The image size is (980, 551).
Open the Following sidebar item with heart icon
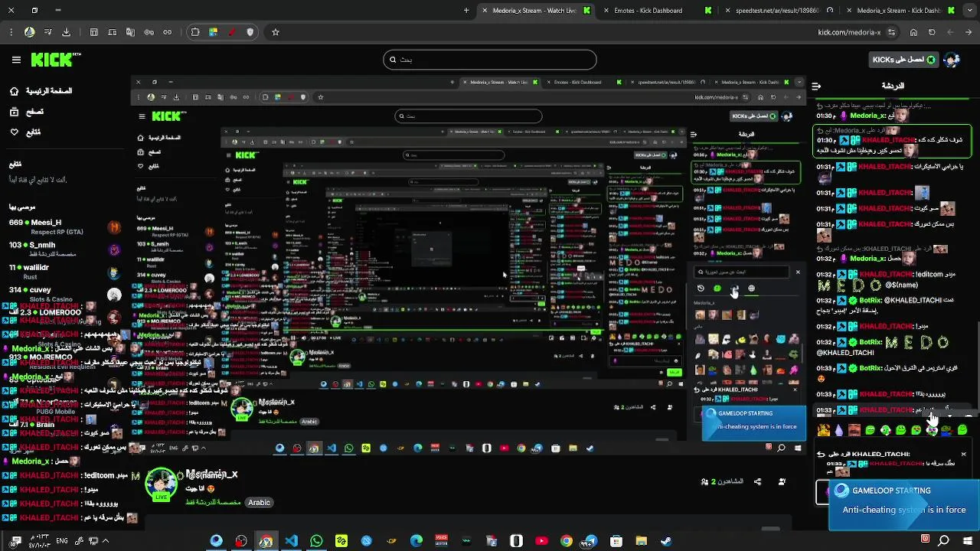tap(25, 132)
